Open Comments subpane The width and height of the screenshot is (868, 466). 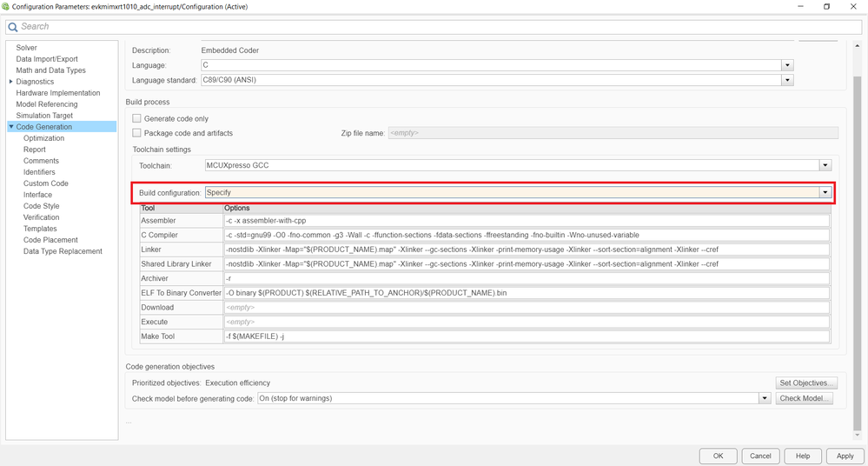point(41,161)
